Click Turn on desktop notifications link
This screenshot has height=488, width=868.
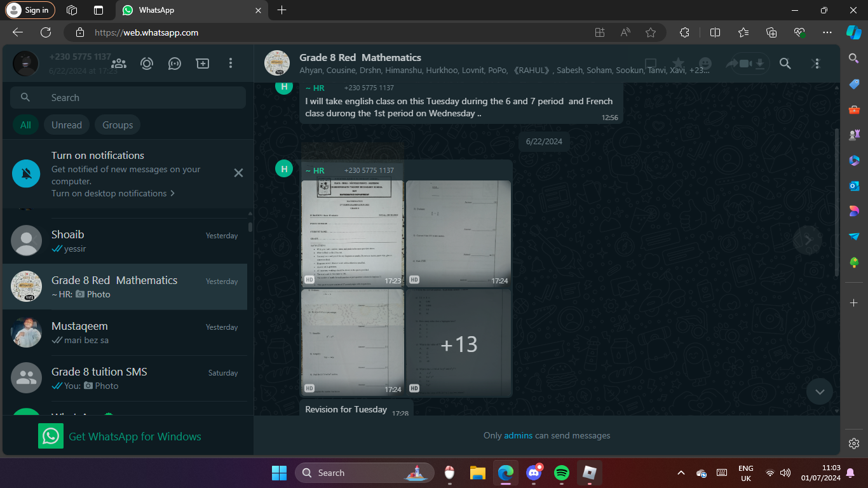[x=113, y=193]
